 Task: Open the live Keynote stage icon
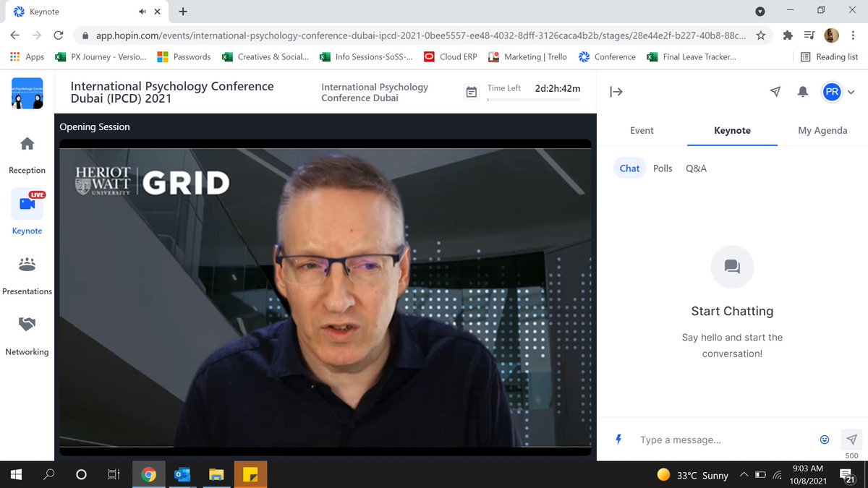(x=27, y=204)
